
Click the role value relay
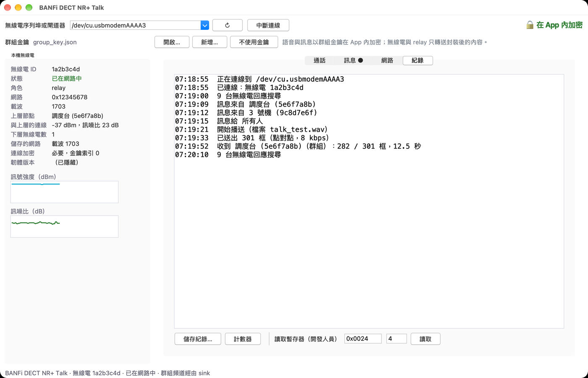[59, 88]
